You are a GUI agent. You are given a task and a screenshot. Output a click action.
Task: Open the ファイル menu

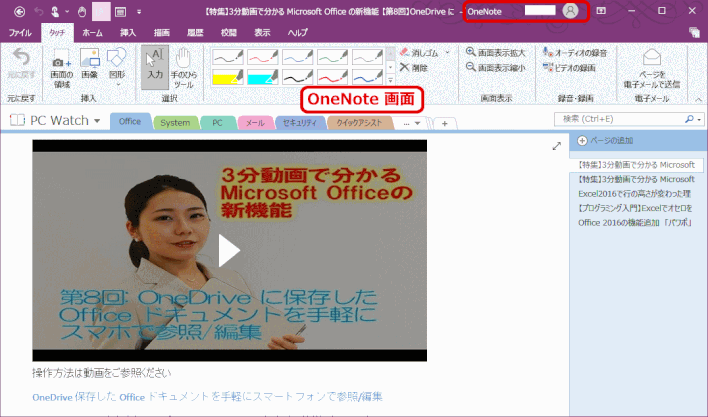(x=20, y=32)
